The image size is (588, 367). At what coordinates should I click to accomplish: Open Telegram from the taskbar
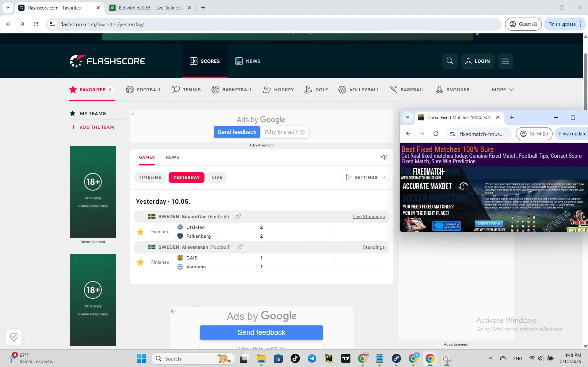point(312,358)
